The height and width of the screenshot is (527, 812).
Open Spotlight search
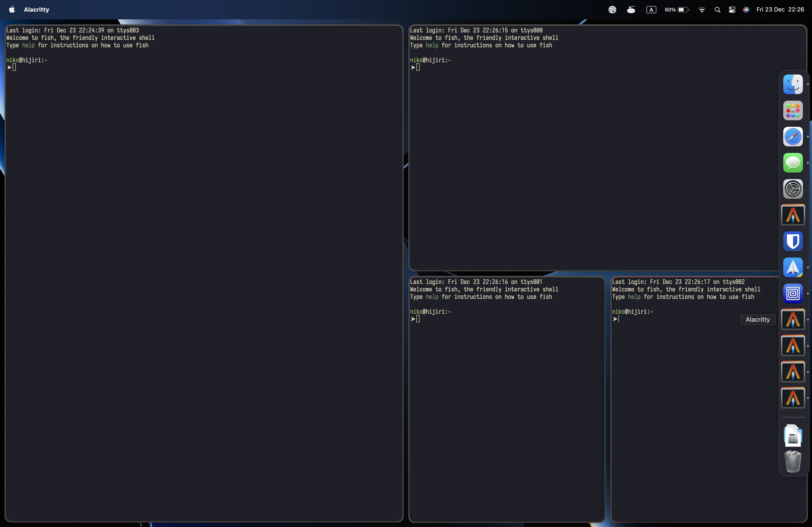click(717, 9)
